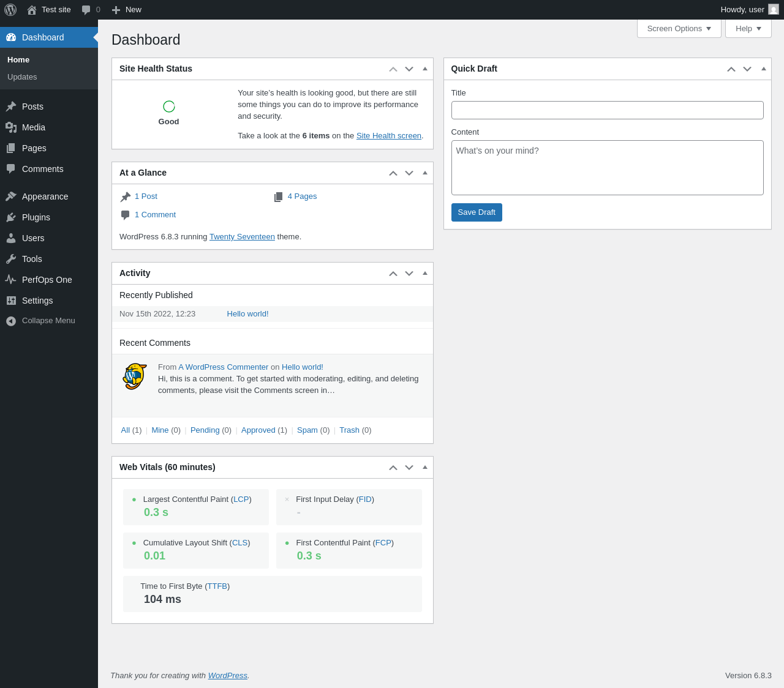This screenshot has width=784, height=688.
Task: Click the Tools wrench icon
Action: [11, 259]
